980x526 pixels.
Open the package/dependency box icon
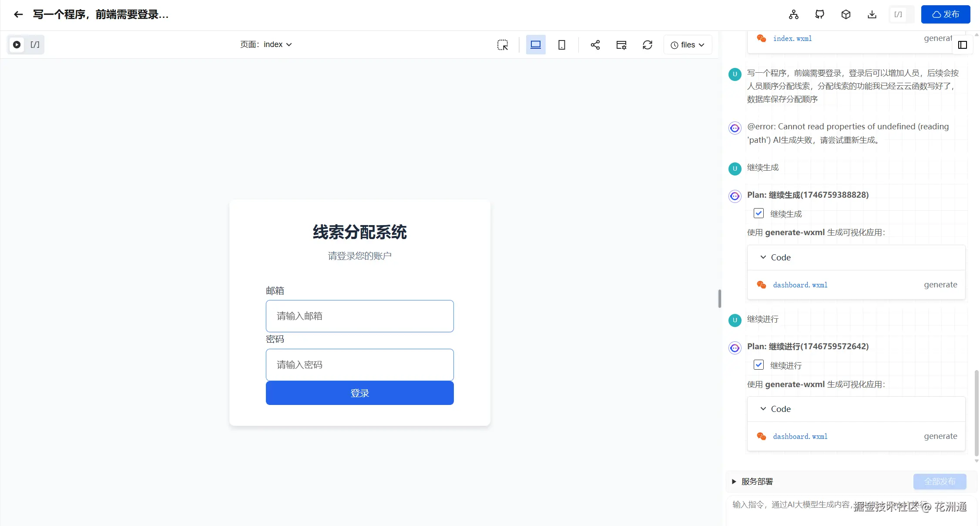pyautogui.click(x=846, y=14)
